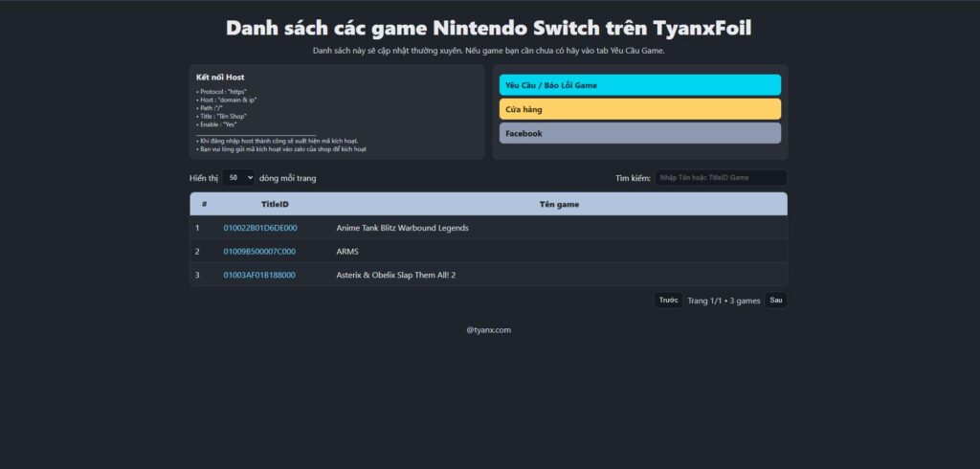Open the Yêu Cầu / Báo Lỗi Game tab

[x=639, y=85]
